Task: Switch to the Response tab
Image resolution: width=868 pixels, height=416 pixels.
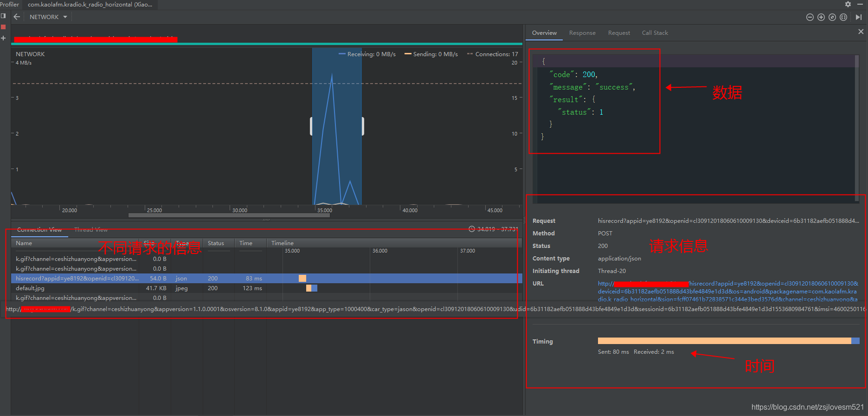Action: [582, 33]
